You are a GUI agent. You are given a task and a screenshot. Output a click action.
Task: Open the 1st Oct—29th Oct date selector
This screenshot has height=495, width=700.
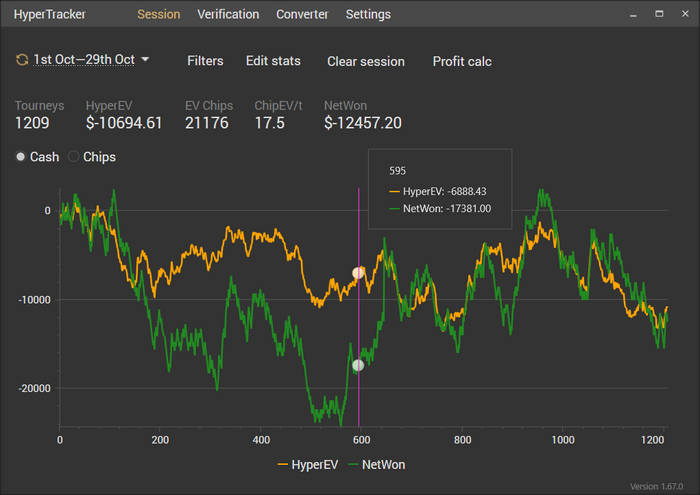(84, 60)
